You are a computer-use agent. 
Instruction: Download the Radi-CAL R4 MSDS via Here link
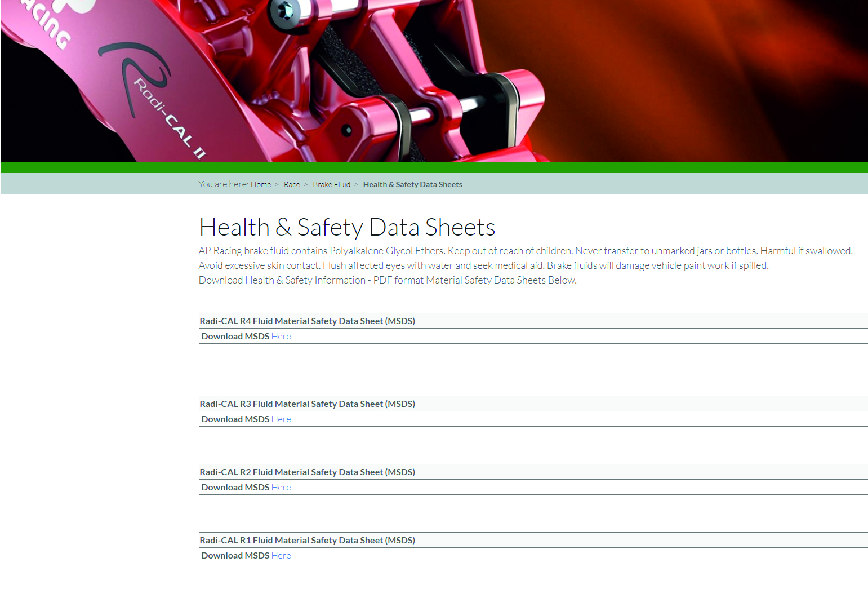[281, 336]
